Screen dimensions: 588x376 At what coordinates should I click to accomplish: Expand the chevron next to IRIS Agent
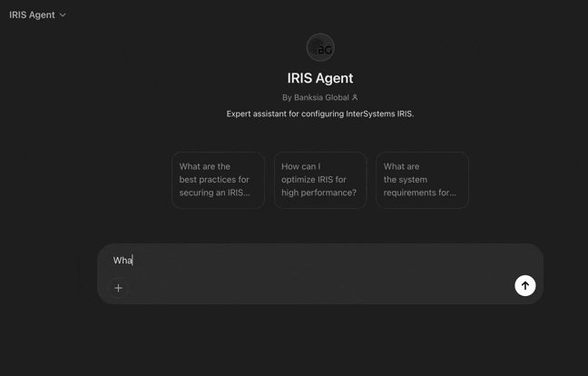63,15
